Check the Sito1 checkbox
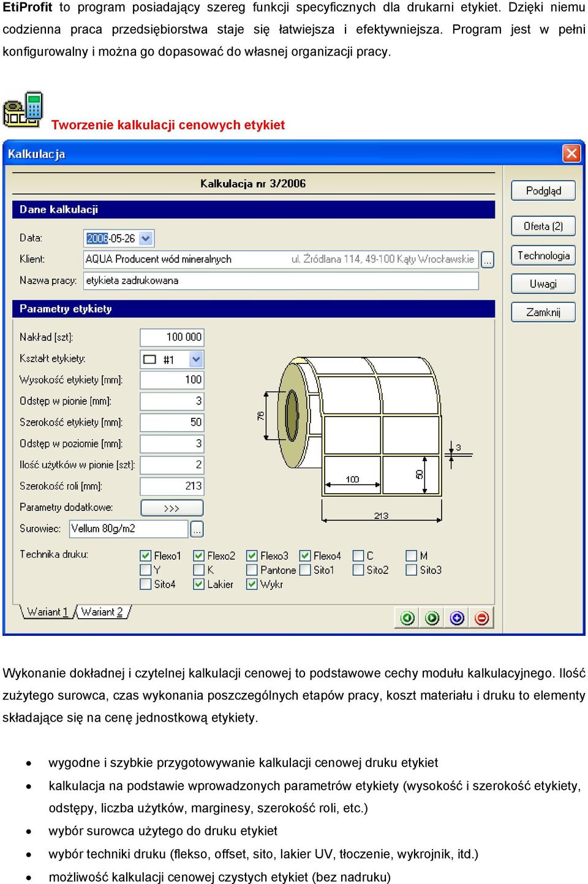The width and height of the screenshot is (588, 884). pyautogui.click(x=305, y=570)
